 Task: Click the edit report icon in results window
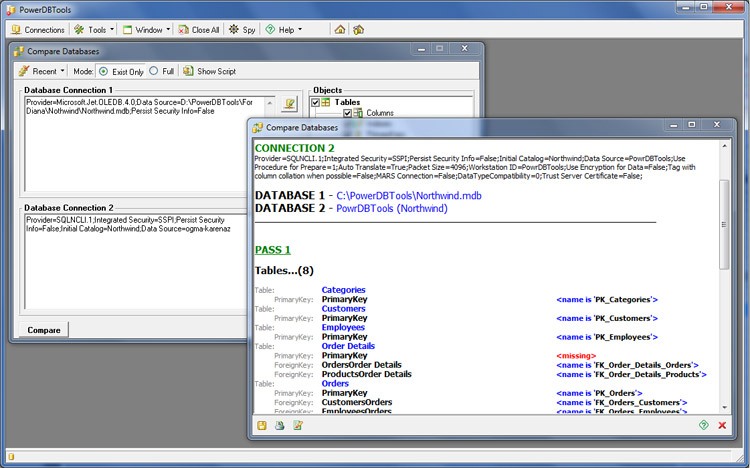point(297,425)
